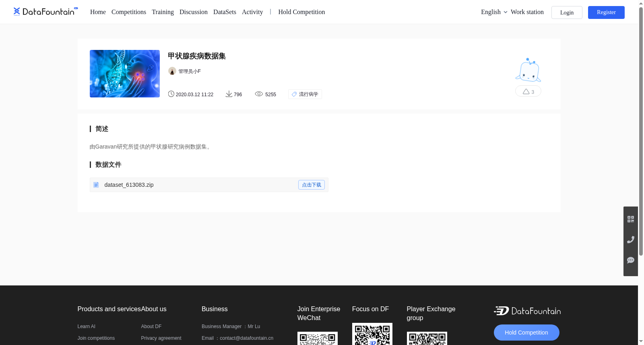The image size is (644, 345).
Task: Click the dataset title 甲状腺疾病数据集
Action: click(197, 56)
